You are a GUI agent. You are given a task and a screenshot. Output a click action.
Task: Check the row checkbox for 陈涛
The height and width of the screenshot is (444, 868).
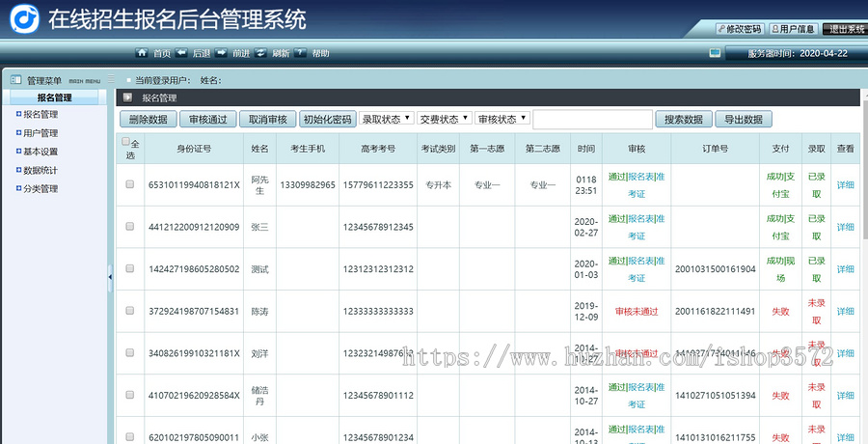(130, 311)
